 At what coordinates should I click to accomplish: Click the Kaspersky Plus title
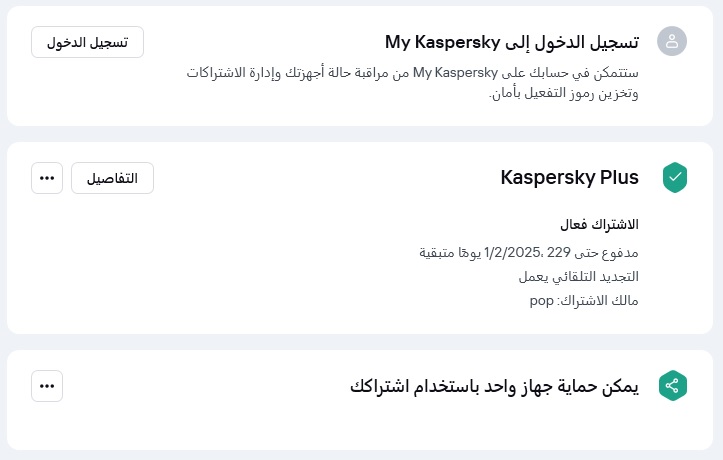click(569, 178)
